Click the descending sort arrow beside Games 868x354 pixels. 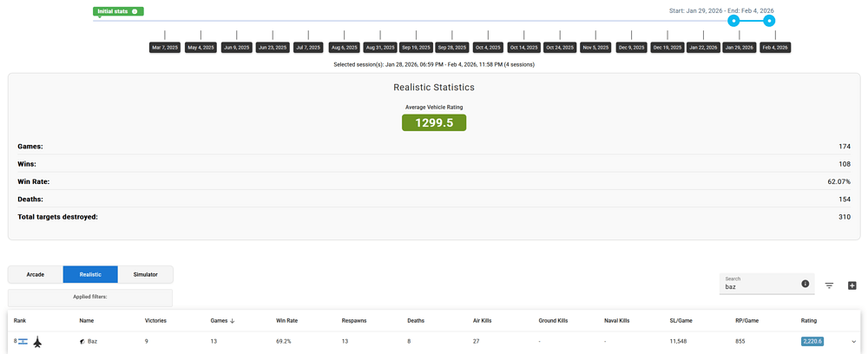(233, 321)
